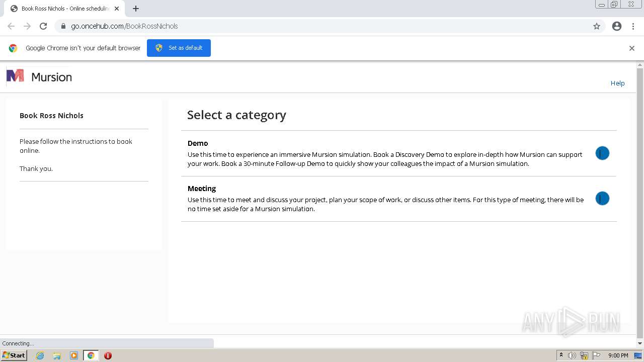Open the media player taskbar icon
The height and width of the screenshot is (362, 644).
74,355
